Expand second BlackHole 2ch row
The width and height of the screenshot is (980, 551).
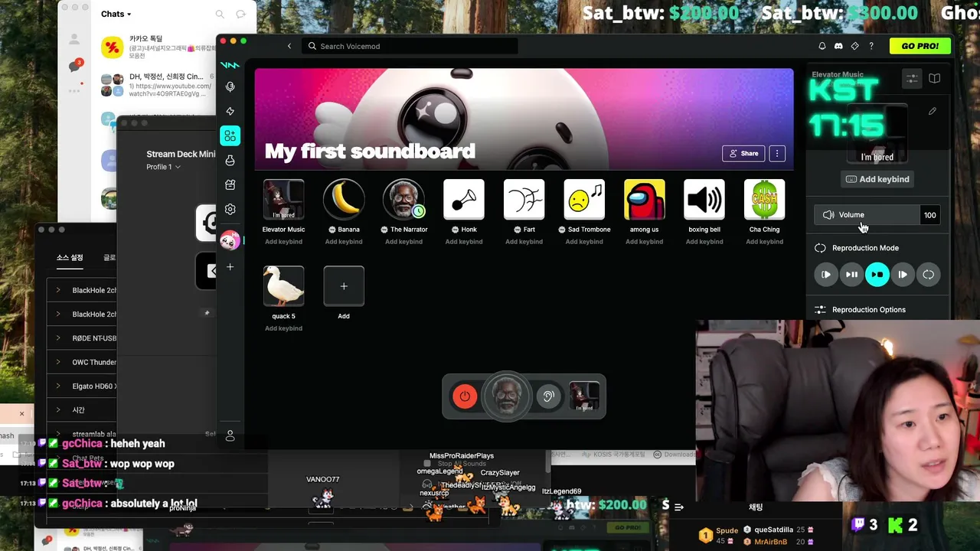(57, 314)
